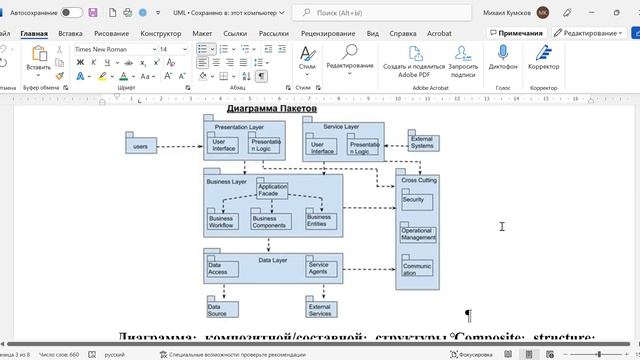
Task: Open the Editor (Корректор) tool
Action: click(x=543, y=58)
